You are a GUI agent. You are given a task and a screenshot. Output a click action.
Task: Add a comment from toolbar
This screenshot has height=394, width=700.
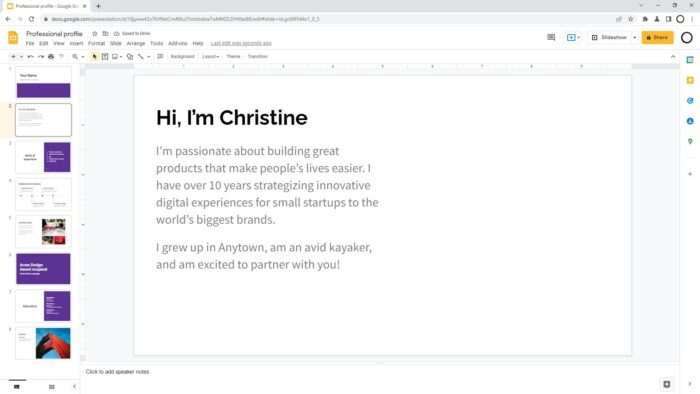(x=160, y=57)
